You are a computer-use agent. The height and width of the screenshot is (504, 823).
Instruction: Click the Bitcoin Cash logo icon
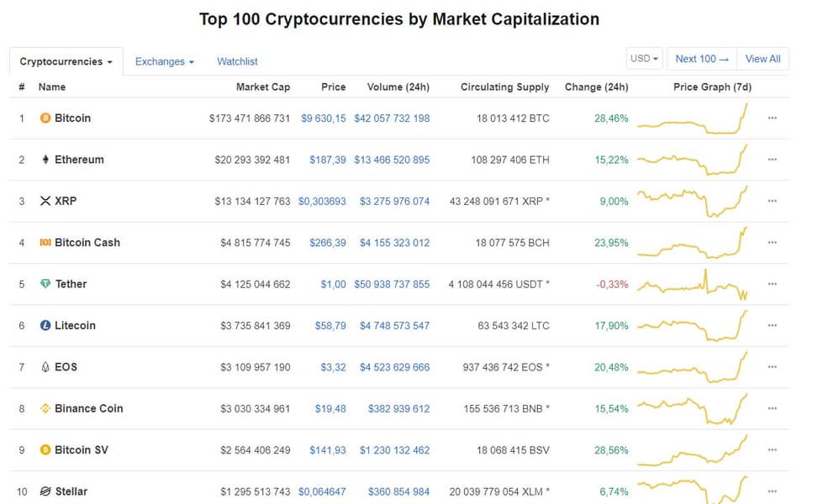click(x=45, y=243)
